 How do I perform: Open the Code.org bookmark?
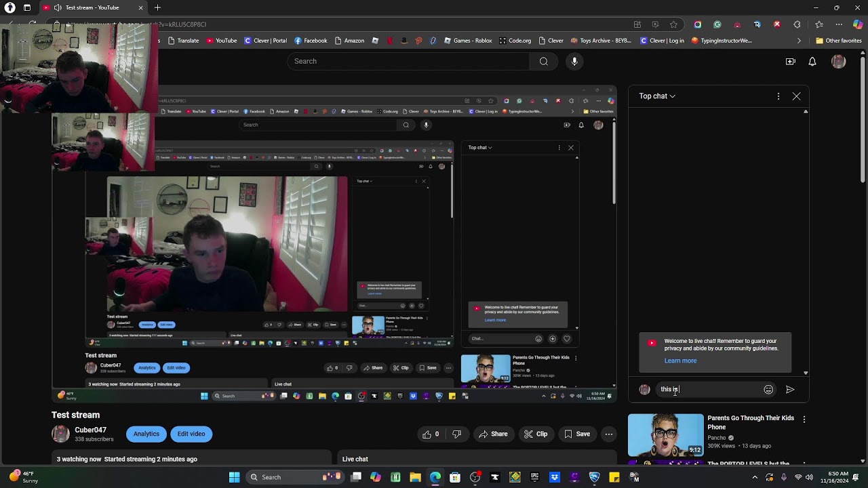click(x=515, y=41)
